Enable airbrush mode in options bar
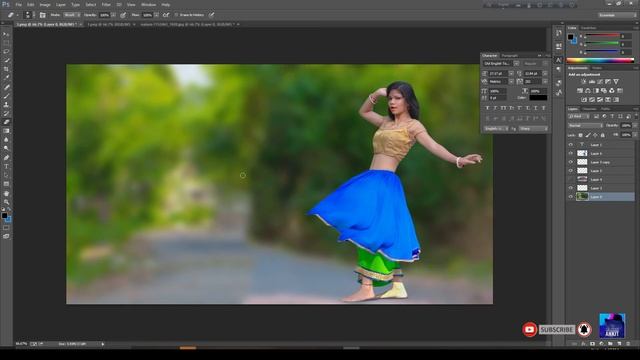 click(166, 15)
